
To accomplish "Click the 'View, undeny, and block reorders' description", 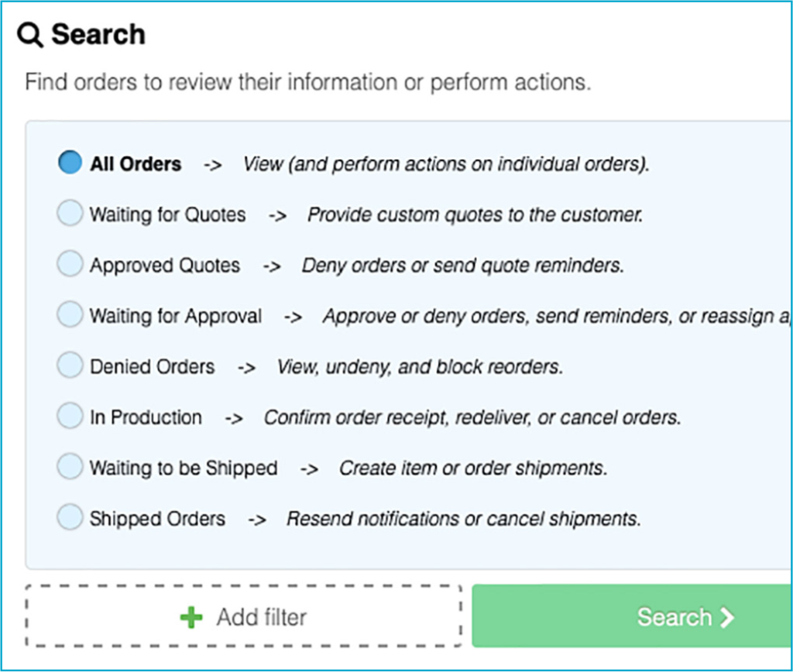I will click(419, 367).
